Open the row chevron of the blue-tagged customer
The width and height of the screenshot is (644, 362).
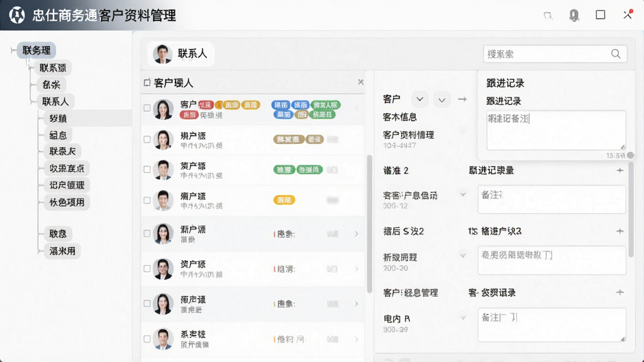pos(356,108)
